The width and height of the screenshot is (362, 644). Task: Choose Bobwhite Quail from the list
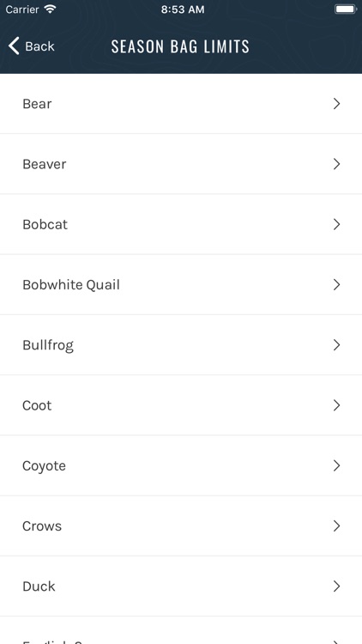coord(181,284)
